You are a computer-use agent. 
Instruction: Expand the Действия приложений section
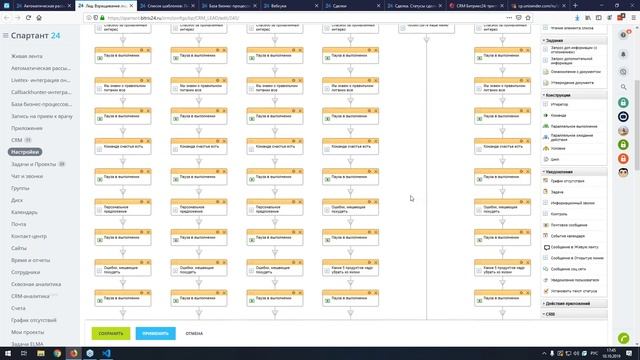[x=574, y=304]
